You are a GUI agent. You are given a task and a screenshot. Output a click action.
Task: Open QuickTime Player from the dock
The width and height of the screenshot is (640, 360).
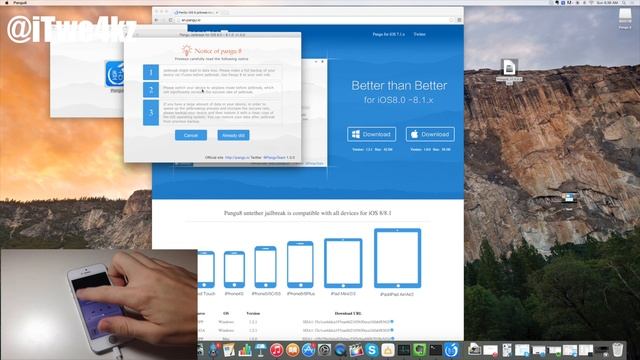340,350
